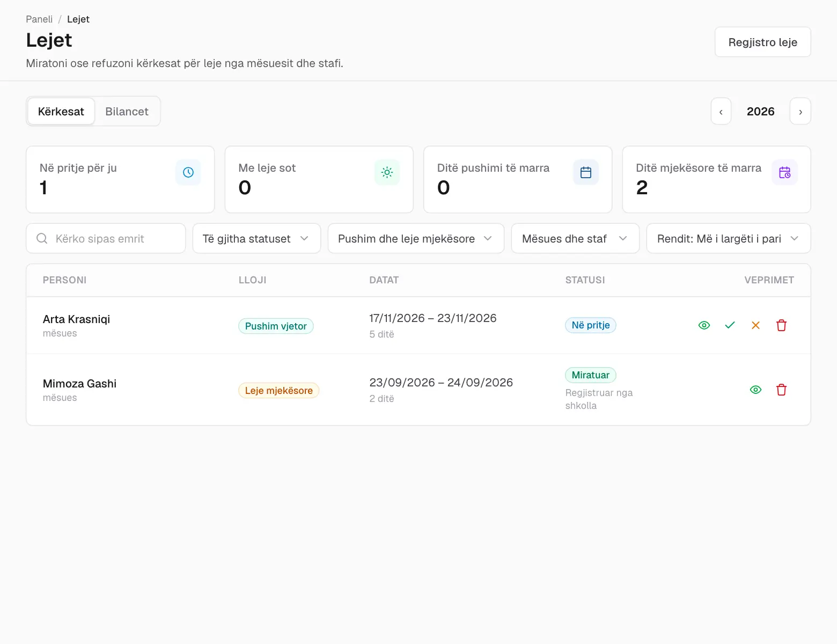Click the search magnifier icon
Screen dimensions: 837x644
click(42, 238)
